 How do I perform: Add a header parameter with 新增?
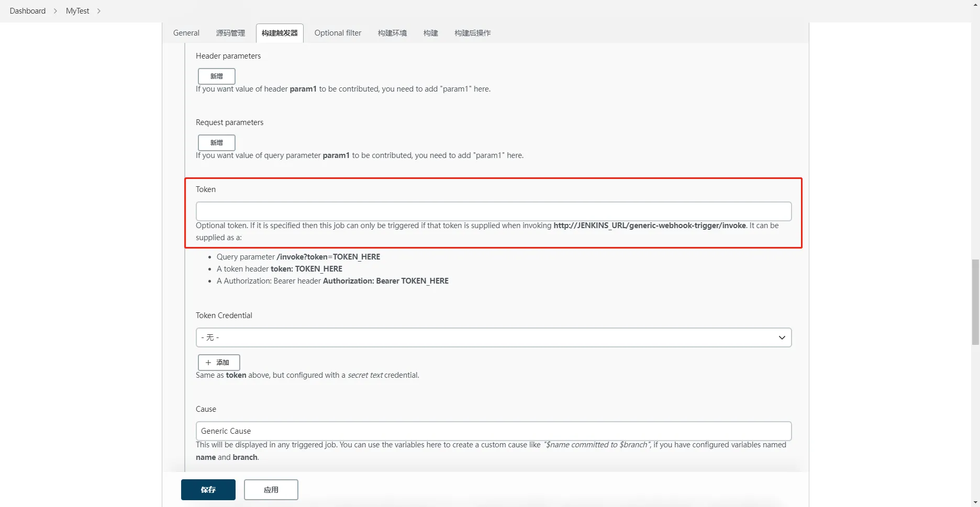point(216,76)
